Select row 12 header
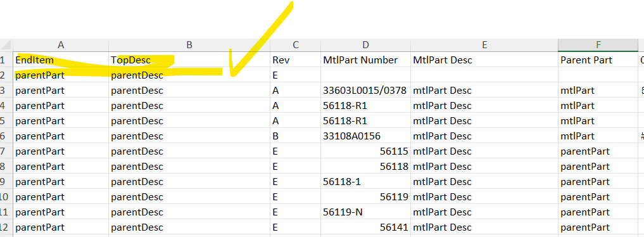Screen dimensions: 644x237 (6, 227)
